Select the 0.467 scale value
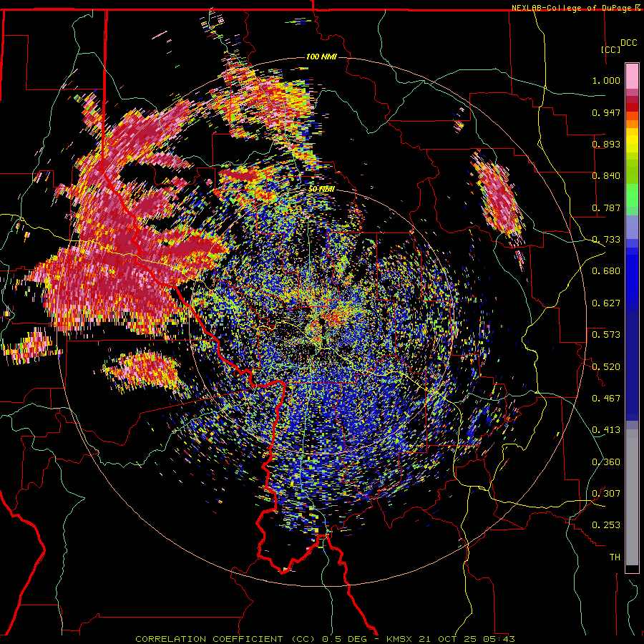The width and height of the screenshot is (644, 644). (x=606, y=399)
